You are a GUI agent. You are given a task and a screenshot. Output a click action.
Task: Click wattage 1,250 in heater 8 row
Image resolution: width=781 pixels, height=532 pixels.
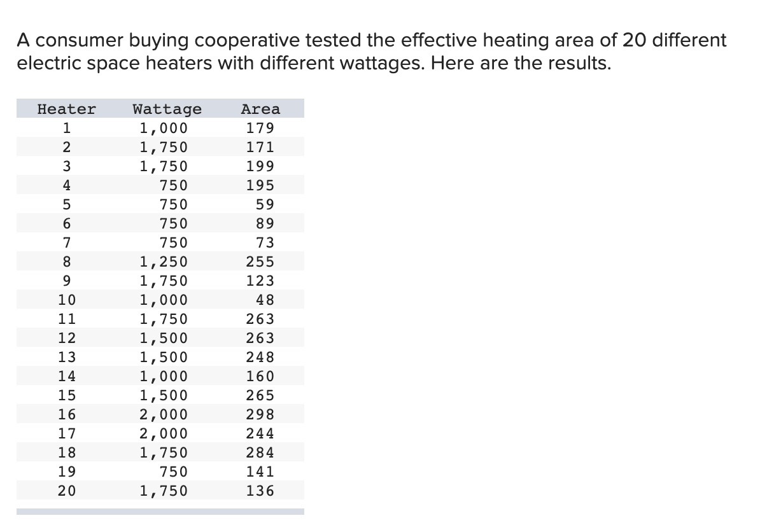(x=164, y=262)
